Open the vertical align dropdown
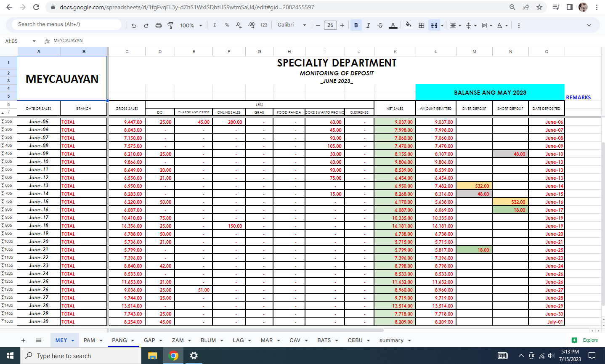Viewport: 605px width, 364px height. [x=471, y=25]
